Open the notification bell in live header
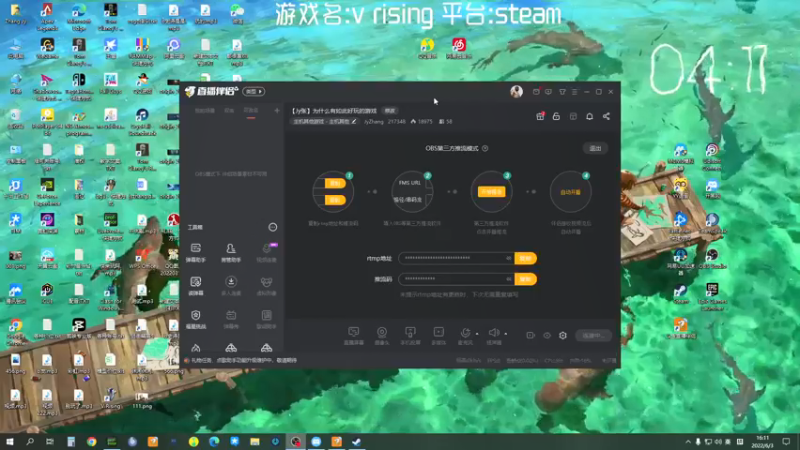The width and height of the screenshot is (800, 450). pyautogui.click(x=589, y=116)
